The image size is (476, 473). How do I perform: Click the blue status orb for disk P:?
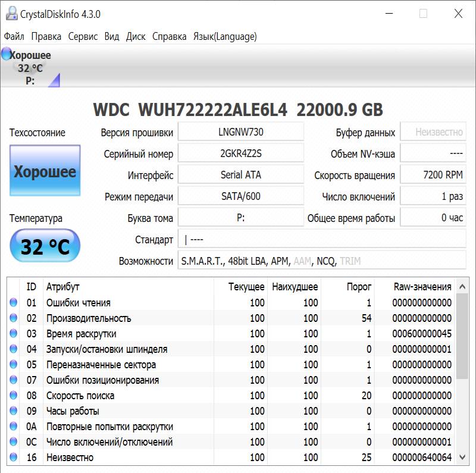click(6, 55)
